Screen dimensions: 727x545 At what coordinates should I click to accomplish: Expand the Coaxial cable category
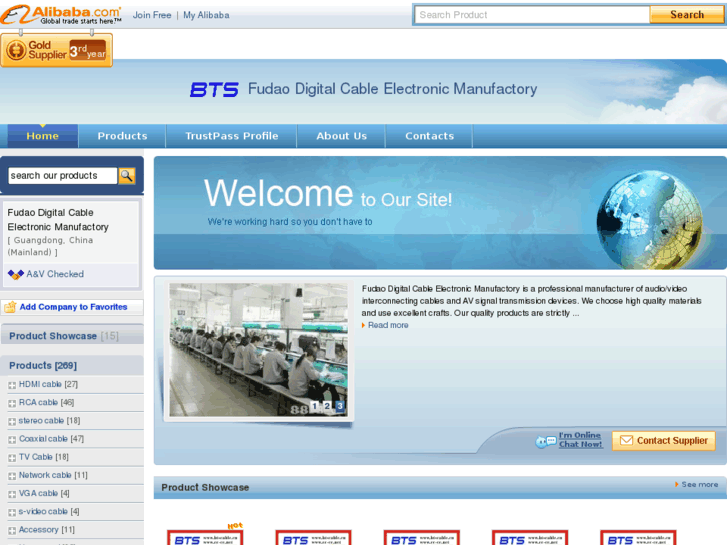point(12,440)
